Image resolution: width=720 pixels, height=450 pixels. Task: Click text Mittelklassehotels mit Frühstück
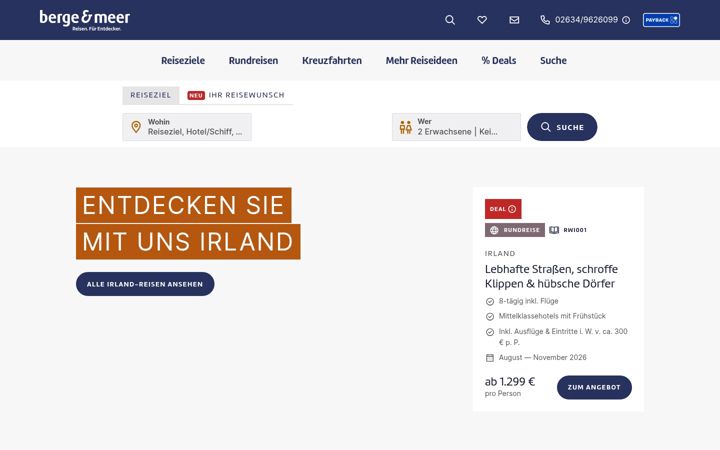552,316
